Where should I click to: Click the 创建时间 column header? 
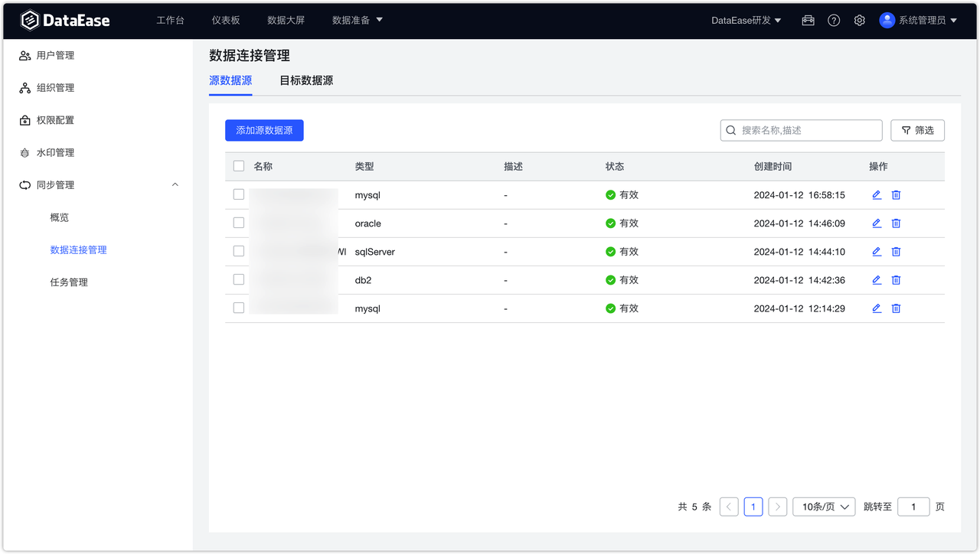pos(773,166)
